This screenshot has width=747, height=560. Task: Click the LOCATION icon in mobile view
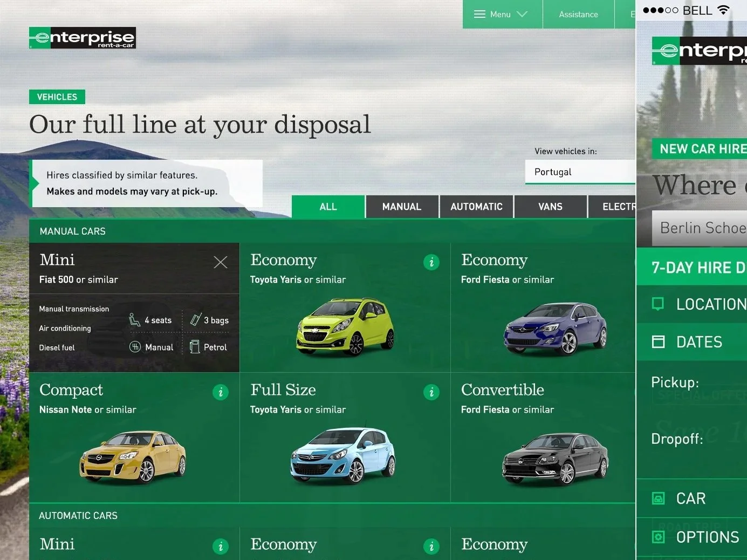click(x=658, y=304)
